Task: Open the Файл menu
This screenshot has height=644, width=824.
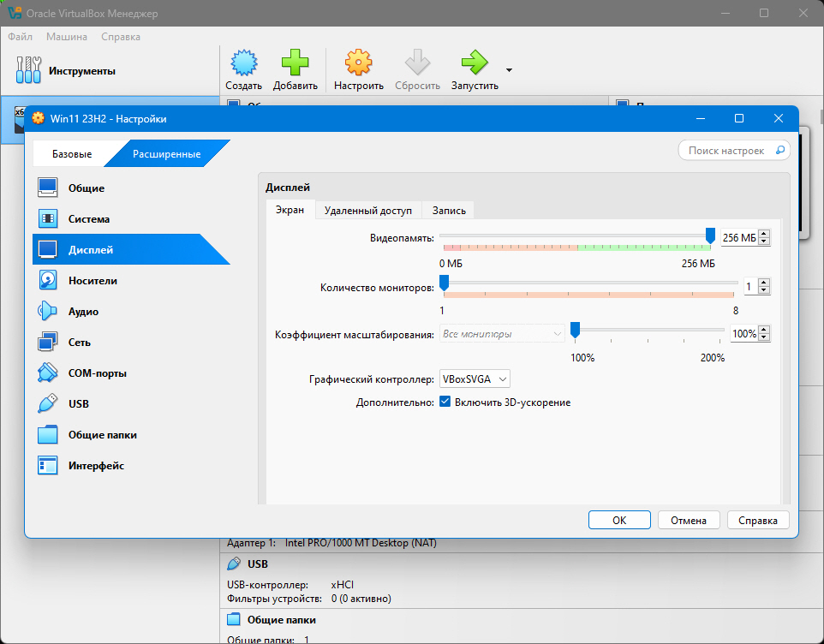Action: (x=20, y=37)
